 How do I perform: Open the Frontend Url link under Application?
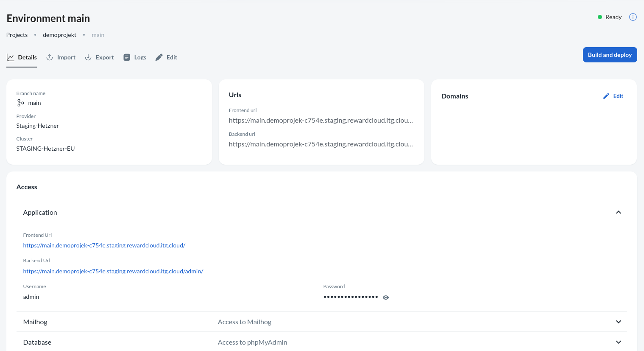[x=104, y=245]
